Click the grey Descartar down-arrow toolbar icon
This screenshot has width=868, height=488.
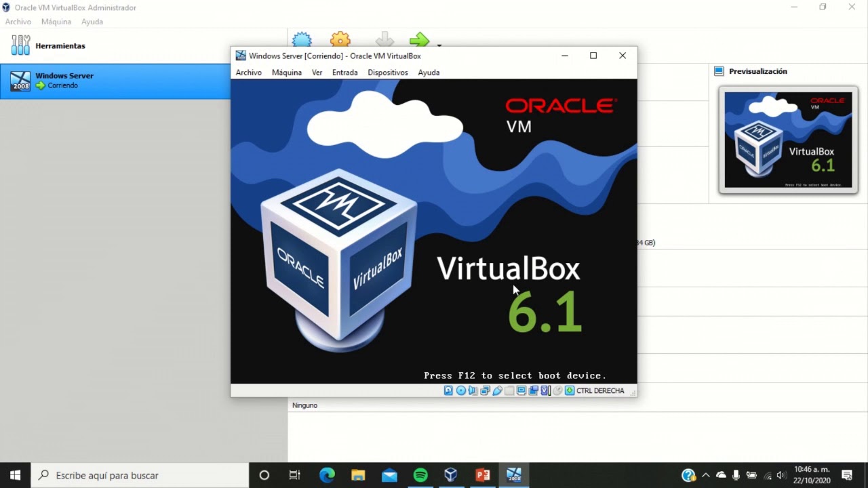point(384,39)
